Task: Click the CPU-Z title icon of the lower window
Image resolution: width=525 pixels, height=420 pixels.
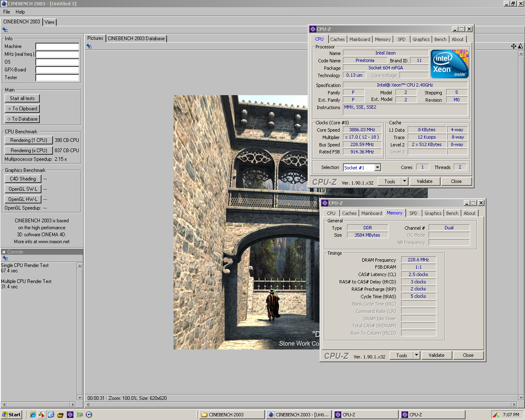Action: pos(325,203)
